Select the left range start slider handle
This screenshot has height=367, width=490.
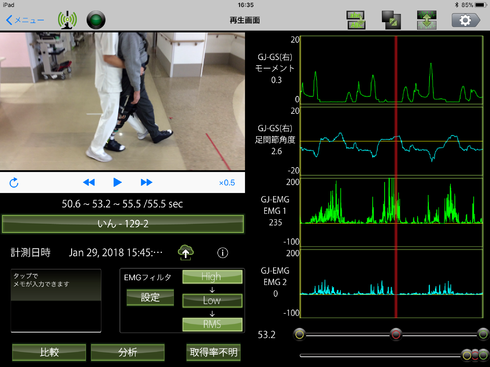click(x=300, y=334)
